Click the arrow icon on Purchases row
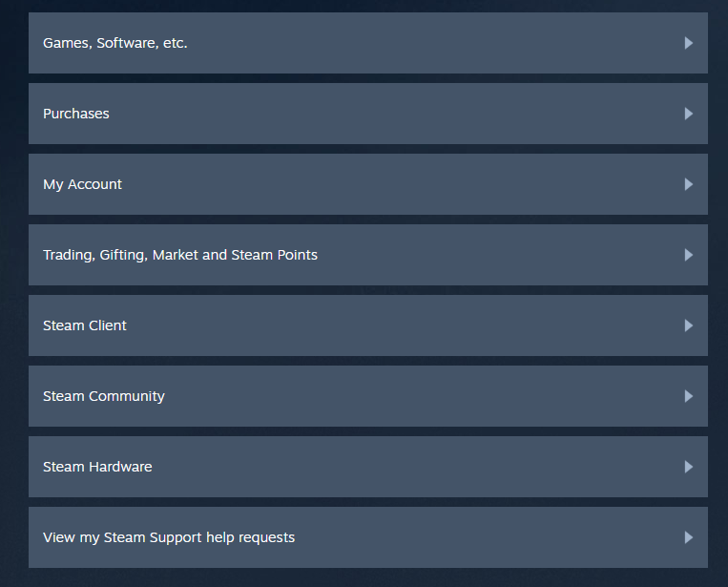 click(x=689, y=114)
